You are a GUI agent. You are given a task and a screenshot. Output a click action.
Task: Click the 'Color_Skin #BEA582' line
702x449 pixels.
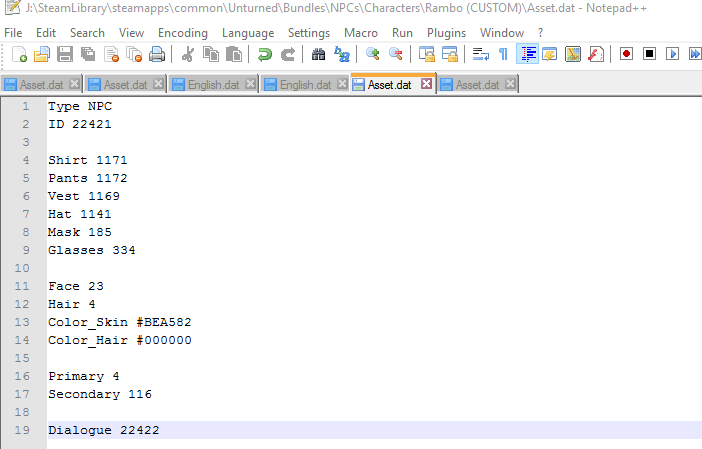(x=120, y=322)
